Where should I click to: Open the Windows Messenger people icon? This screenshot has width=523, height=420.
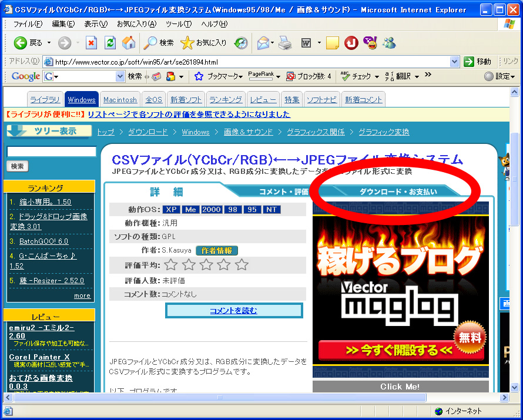(389, 43)
